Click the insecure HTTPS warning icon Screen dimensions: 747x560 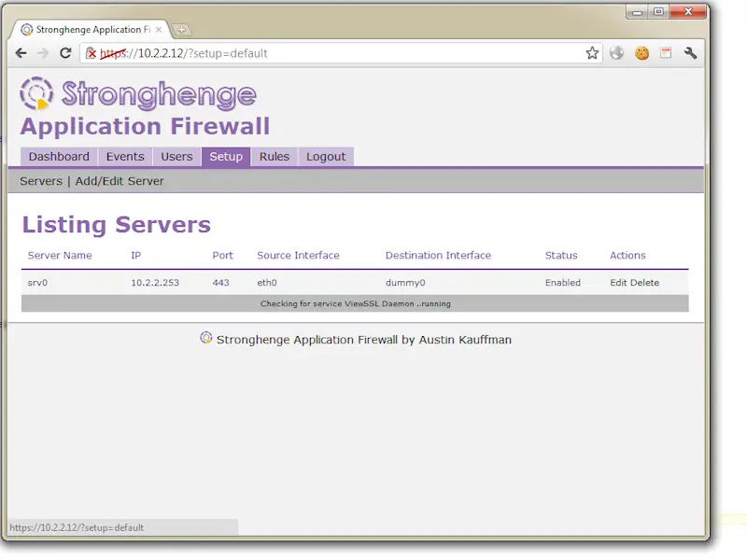[x=91, y=53]
